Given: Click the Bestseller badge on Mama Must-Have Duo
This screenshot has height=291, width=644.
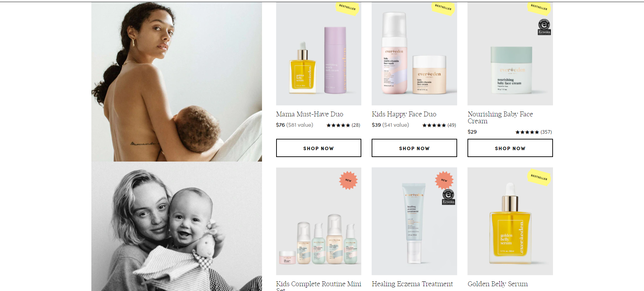Looking at the screenshot, I should click(x=348, y=8).
